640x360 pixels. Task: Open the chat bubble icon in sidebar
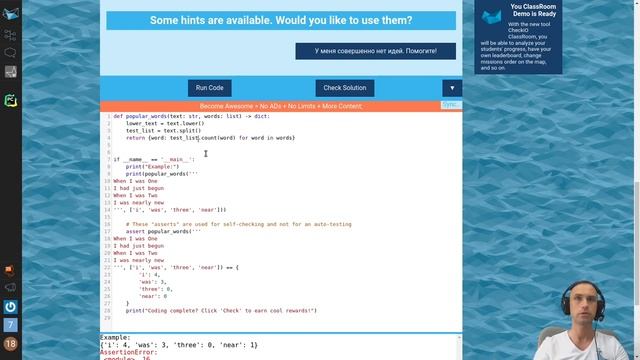[10, 53]
